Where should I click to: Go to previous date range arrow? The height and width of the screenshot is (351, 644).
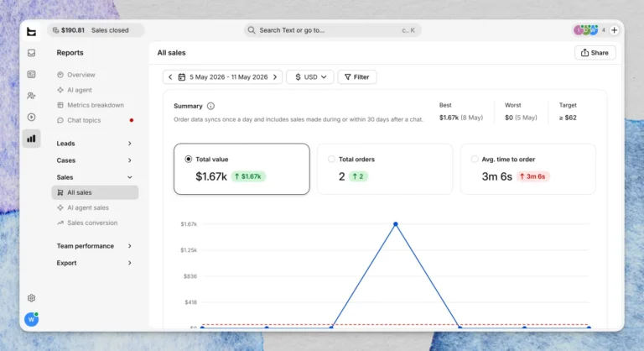click(x=170, y=77)
